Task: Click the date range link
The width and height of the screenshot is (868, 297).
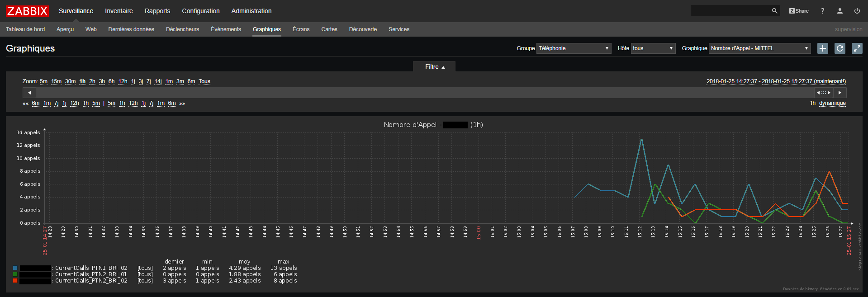Action: [776, 81]
